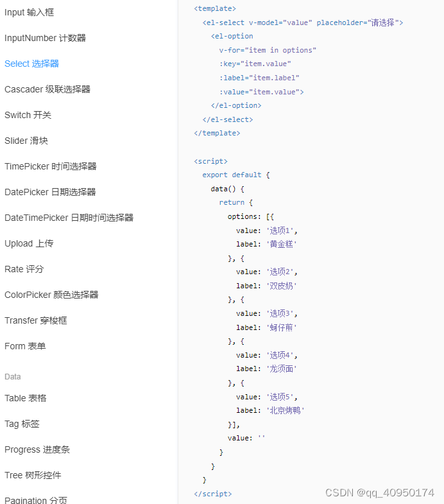Screen dimensions: 444x504
Task: Open Pagination 分页 sidebar item
Action: 36,500
